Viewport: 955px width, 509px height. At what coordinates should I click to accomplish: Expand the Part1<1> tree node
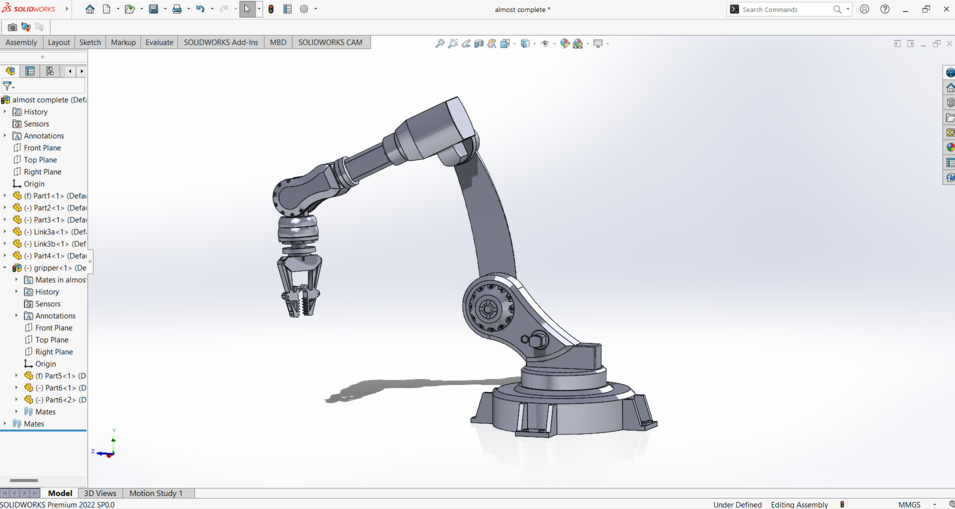coord(5,196)
